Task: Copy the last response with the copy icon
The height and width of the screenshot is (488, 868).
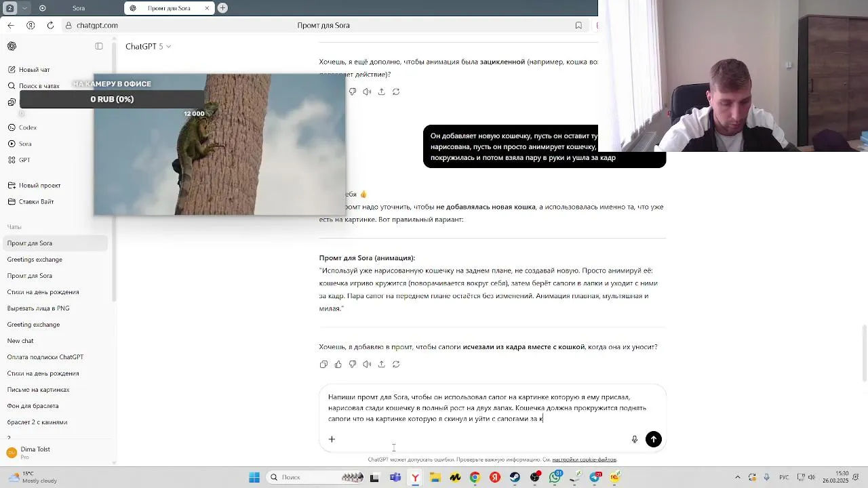Action: (323, 364)
